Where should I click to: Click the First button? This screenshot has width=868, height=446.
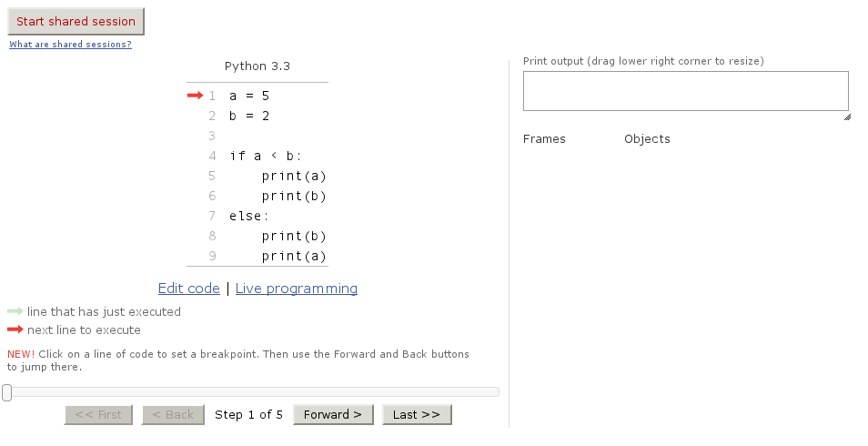tap(98, 415)
